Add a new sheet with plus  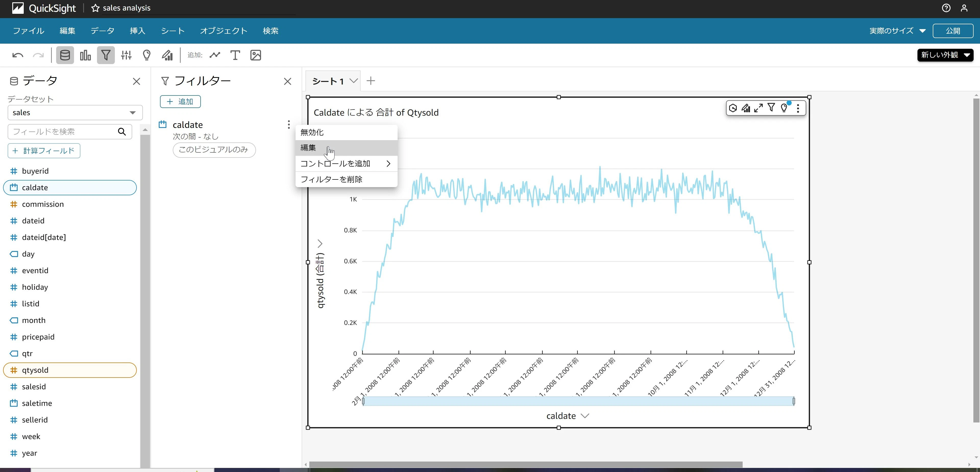[x=371, y=81]
